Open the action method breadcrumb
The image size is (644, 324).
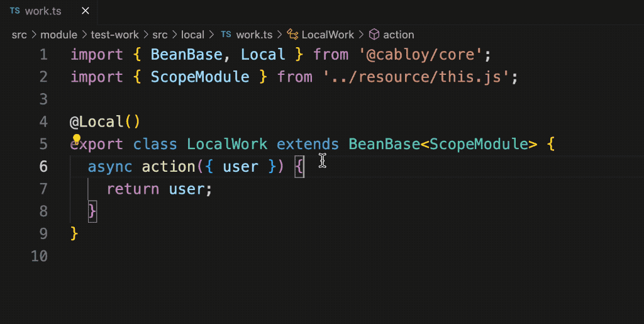398,35
